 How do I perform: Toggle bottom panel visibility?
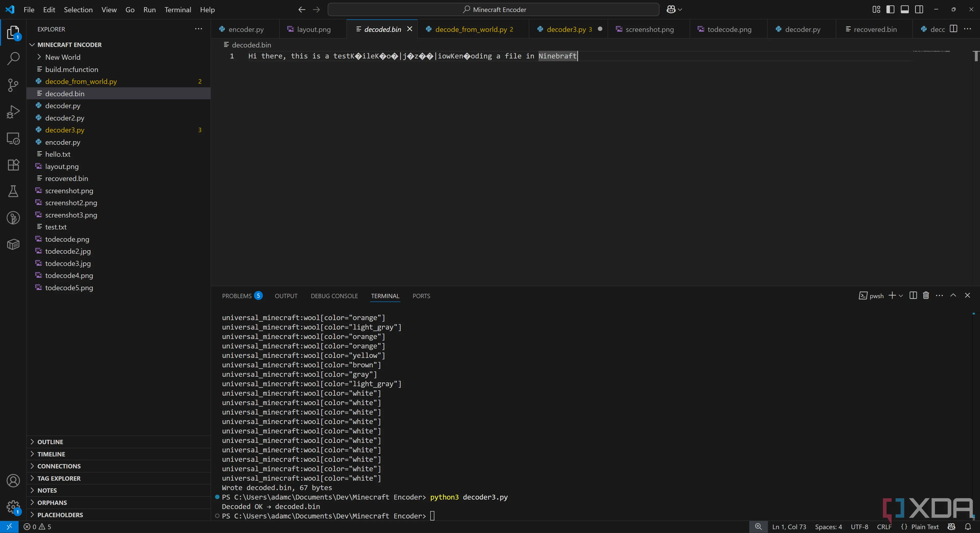905,9
